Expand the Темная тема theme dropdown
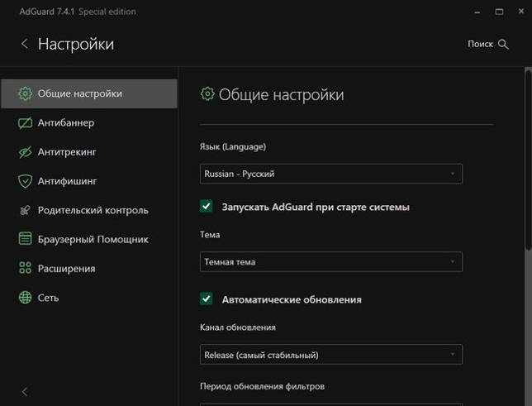 (330, 262)
